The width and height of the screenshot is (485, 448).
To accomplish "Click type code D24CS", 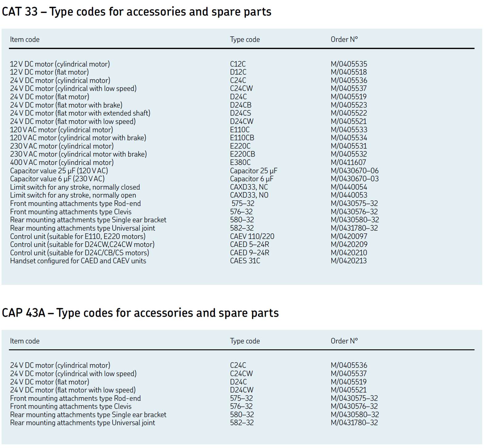I will (240, 113).
